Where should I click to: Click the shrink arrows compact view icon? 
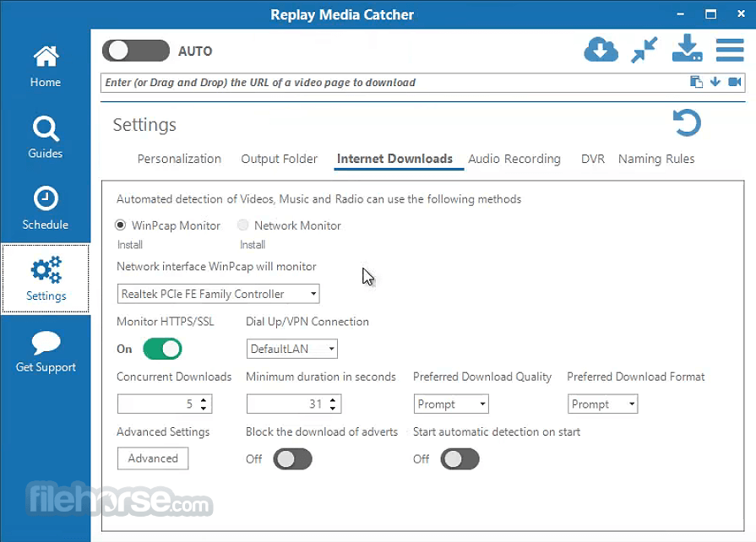[645, 50]
